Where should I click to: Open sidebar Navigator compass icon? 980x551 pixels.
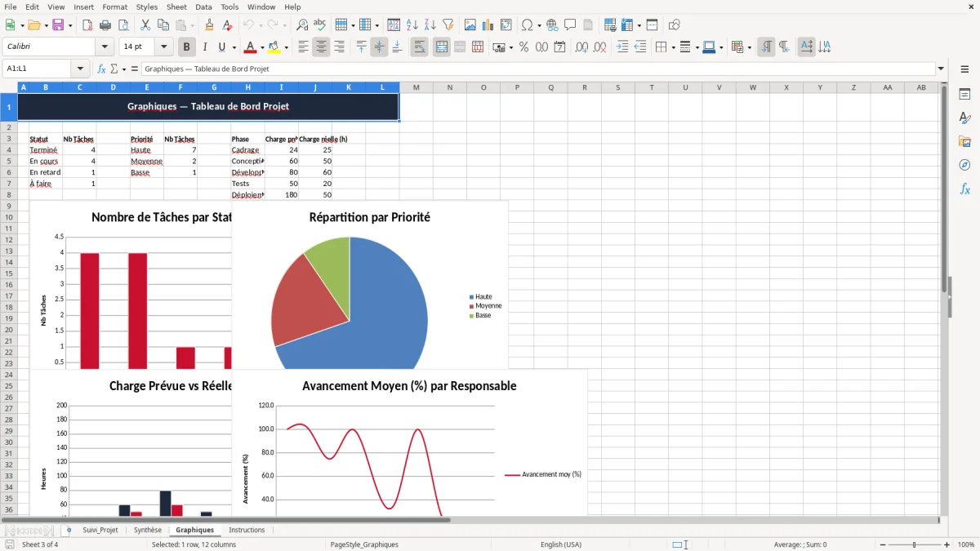[x=964, y=165]
